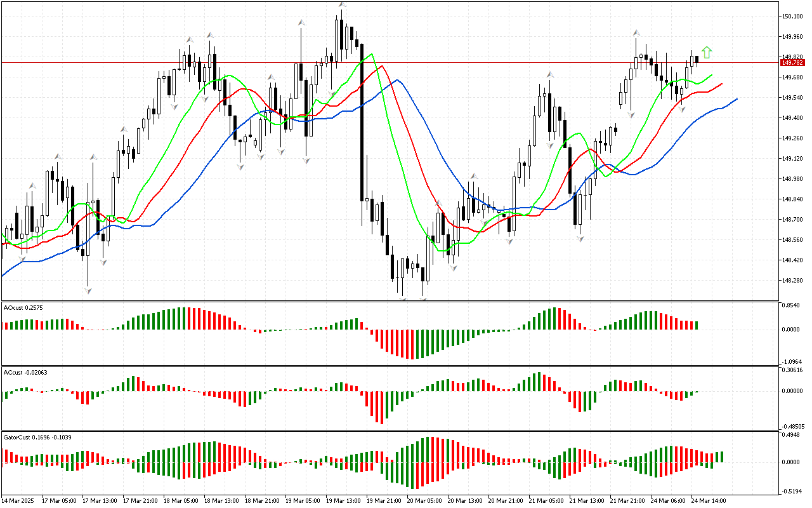Click the 149.960 price scale label
The width and height of the screenshot is (812, 508).
793,36
